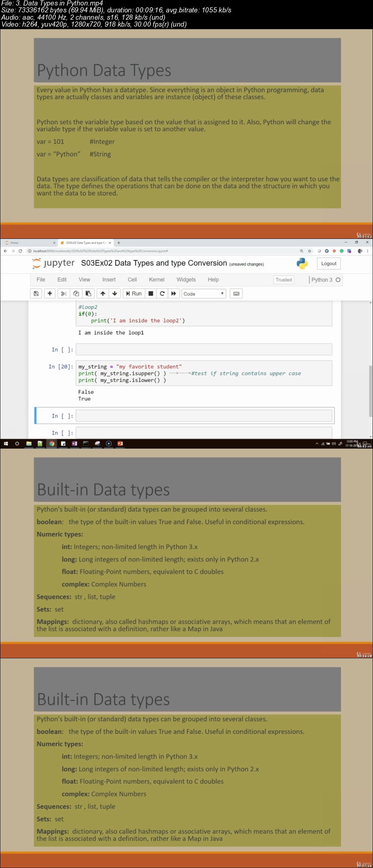The image size is (373, 868).
Task: Open the command palette keyboard icon
Action: 236,294
